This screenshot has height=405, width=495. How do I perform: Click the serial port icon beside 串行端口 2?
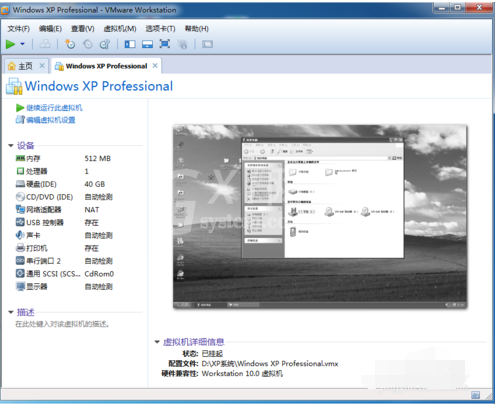click(x=20, y=261)
